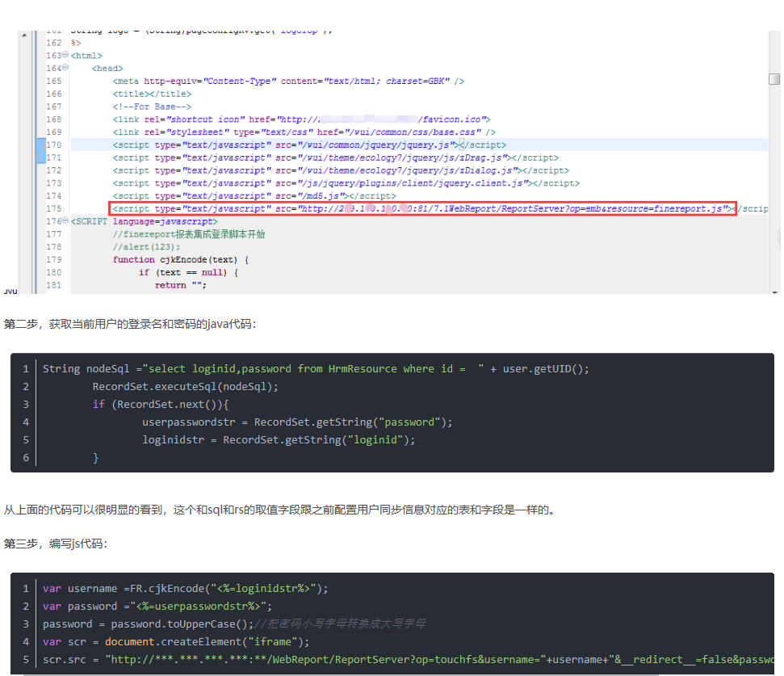The image size is (784, 676).
Task: Click 'if (text == null) {' line
Action: pos(188,272)
